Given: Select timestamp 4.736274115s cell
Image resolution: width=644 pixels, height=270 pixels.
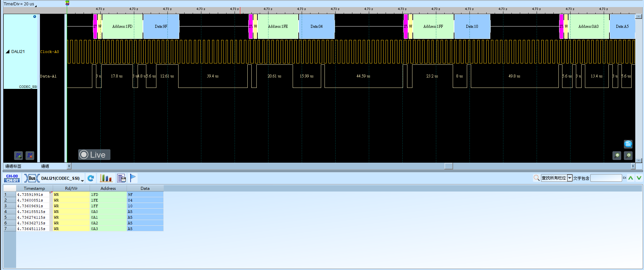Looking at the screenshot, I should (33, 217).
